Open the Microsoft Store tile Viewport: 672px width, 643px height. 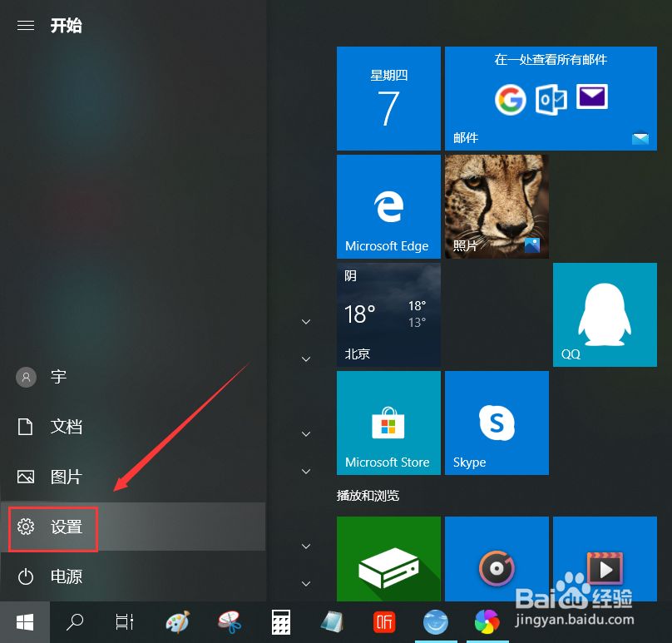point(388,423)
